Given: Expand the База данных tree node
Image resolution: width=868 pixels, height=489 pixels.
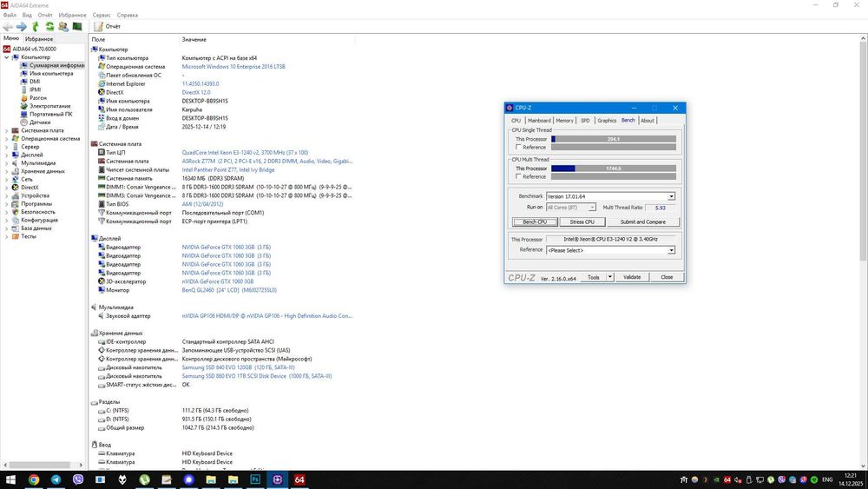Looking at the screenshot, I should click(x=7, y=228).
